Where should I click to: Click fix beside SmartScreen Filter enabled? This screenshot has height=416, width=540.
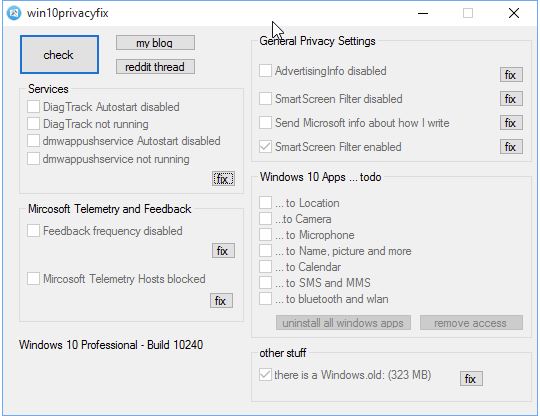[x=511, y=147]
